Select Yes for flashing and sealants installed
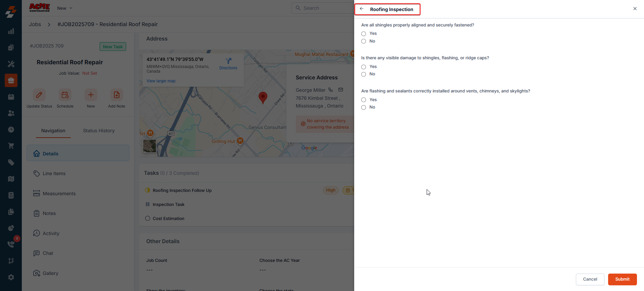 coord(364,100)
